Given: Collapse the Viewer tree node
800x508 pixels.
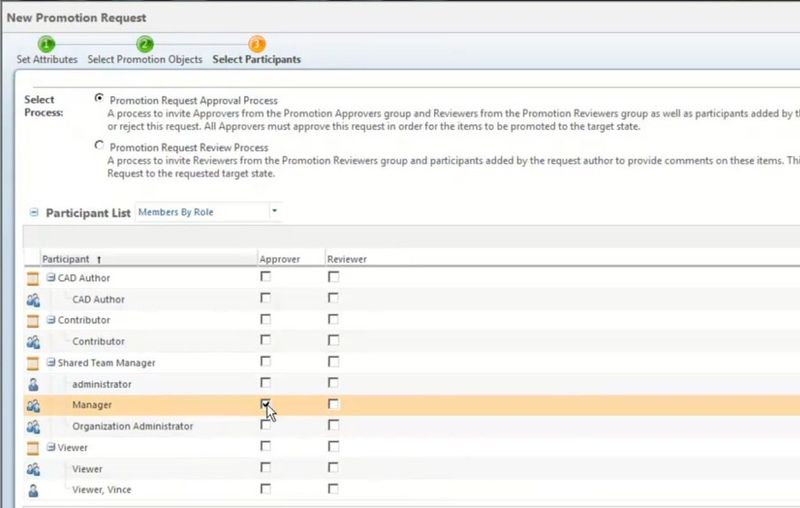Looking at the screenshot, I should click(51, 447).
